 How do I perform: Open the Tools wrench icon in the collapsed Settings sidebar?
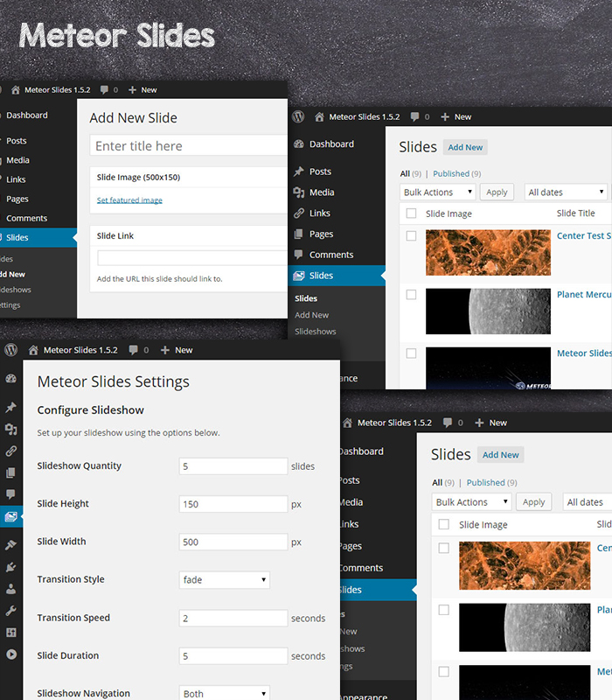coord(10,611)
